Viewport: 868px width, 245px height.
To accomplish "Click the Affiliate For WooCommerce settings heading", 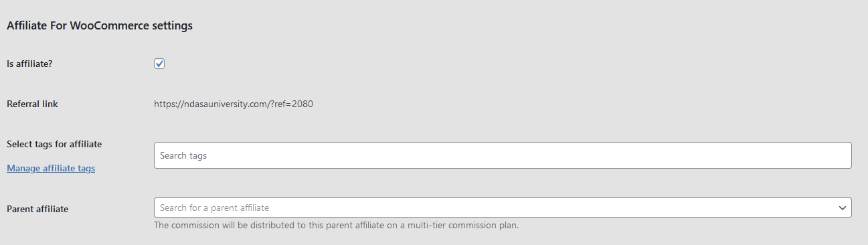I will pos(100,26).
